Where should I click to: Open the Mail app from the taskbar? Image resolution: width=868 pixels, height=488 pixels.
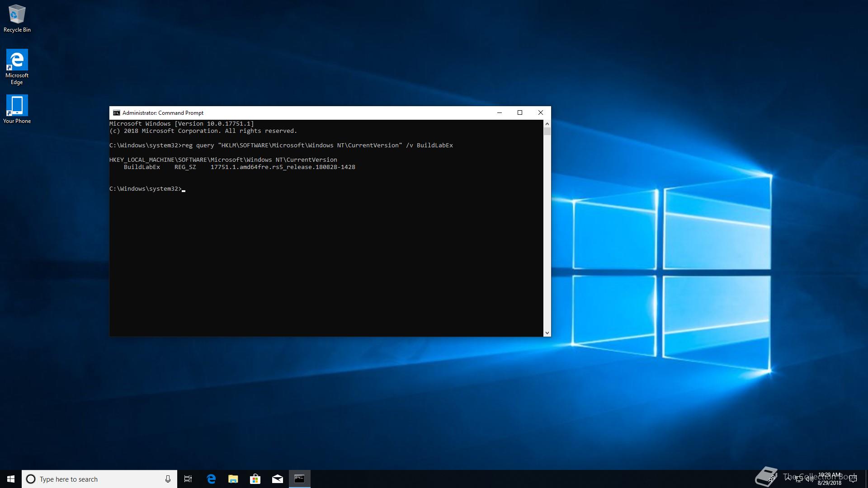278,479
